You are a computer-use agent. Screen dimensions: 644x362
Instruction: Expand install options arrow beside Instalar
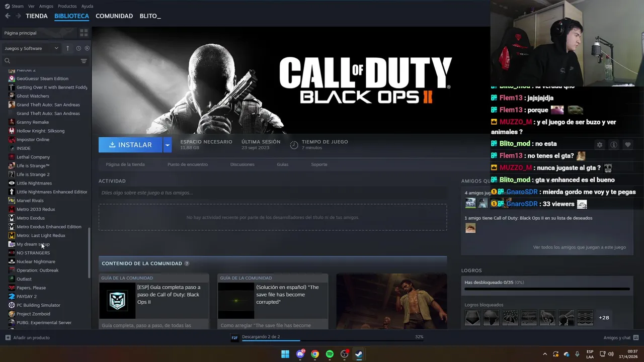[168, 145]
